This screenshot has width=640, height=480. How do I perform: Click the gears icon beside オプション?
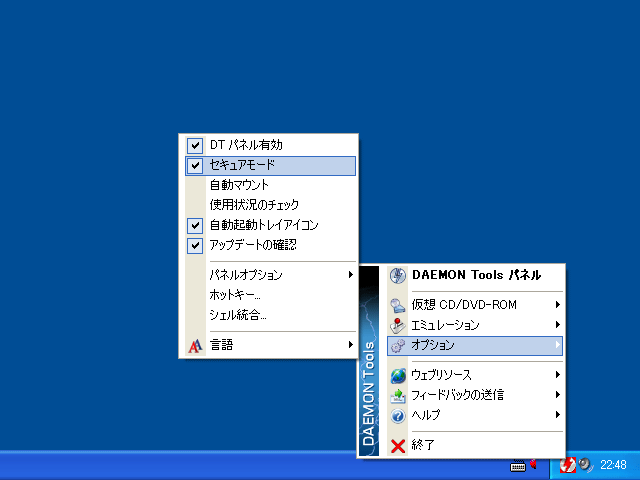398,345
